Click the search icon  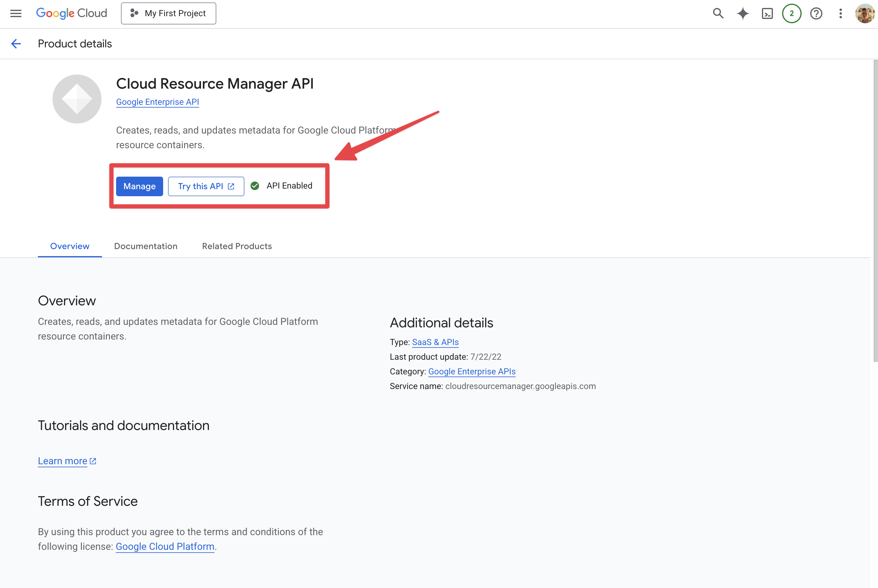point(718,13)
